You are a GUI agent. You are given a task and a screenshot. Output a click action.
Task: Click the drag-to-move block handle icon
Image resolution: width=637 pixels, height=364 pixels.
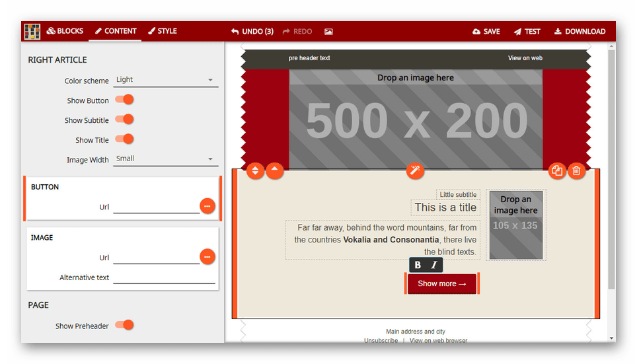(255, 170)
